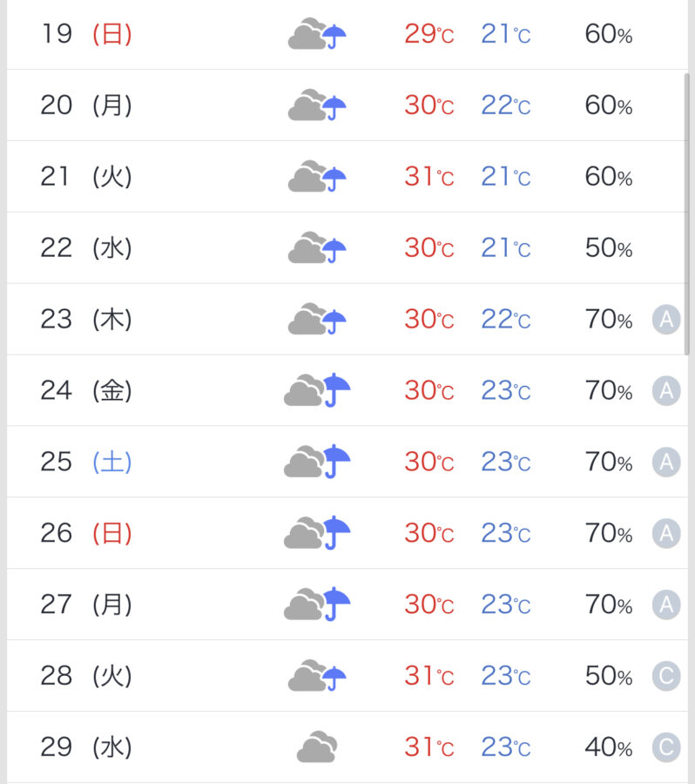The height and width of the screenshot is (784, 695).
Task: Click the cloud-umbrella icon on 金 24
Action: (317, 390)
